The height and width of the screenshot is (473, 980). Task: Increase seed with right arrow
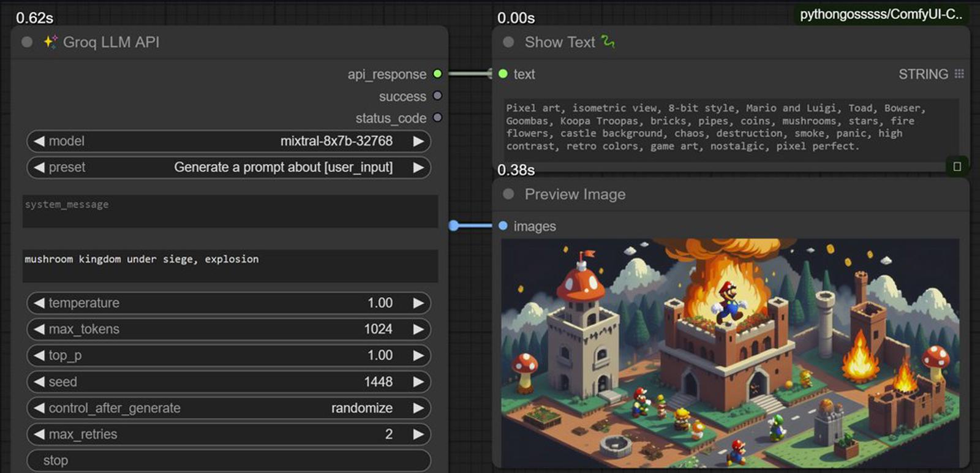[418, 382]
